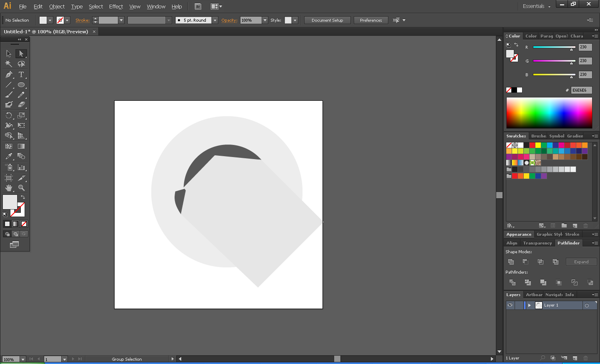Screen dimensions: 600x364
Task: Select the Magic Wand tool
Action: tap(9, 64)
